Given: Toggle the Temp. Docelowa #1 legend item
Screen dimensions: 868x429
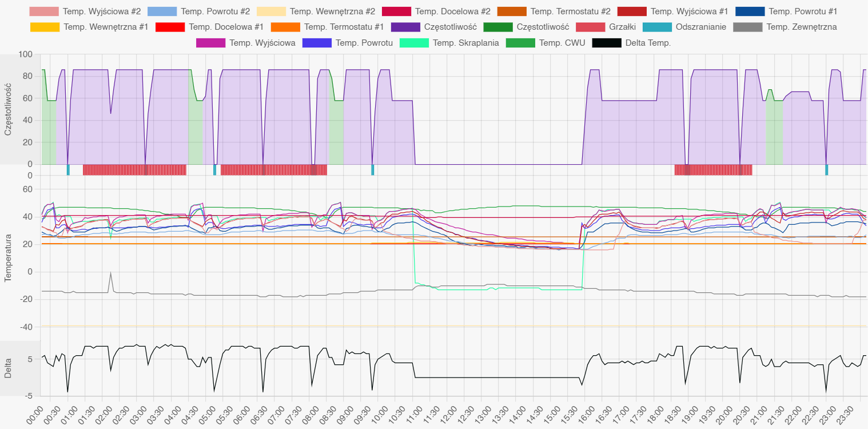Looking at the screenshot, I should click(170, 27).
